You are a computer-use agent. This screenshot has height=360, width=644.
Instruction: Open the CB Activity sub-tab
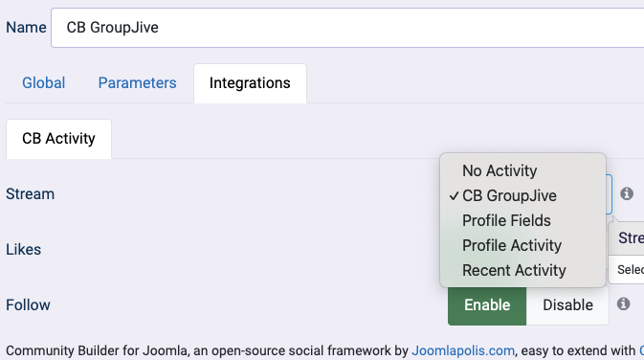58,139
